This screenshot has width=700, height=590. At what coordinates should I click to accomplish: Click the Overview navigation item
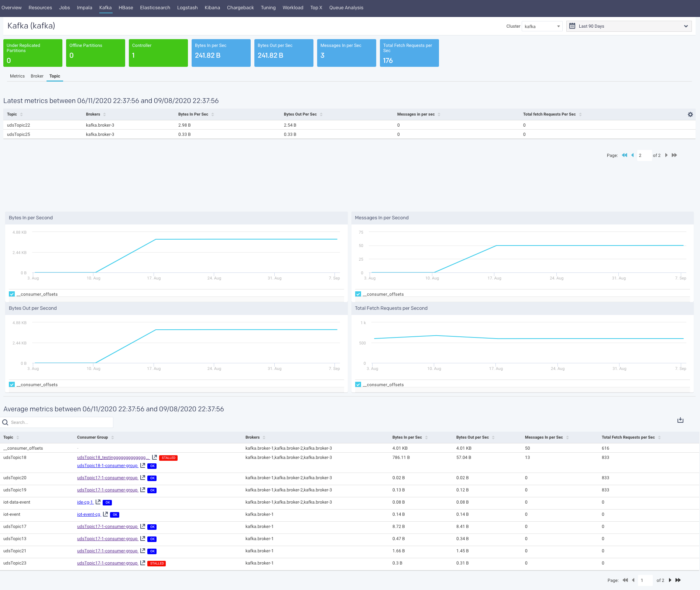11,8
